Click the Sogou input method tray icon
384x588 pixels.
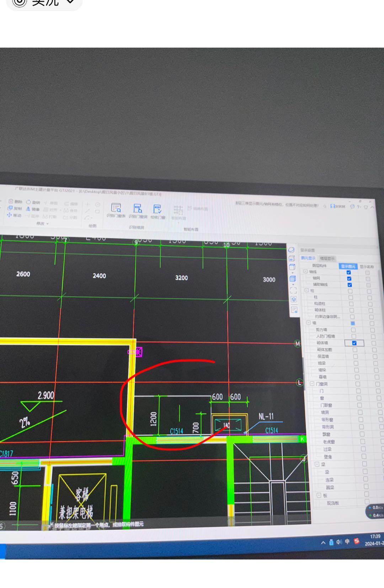pos(356,541)
